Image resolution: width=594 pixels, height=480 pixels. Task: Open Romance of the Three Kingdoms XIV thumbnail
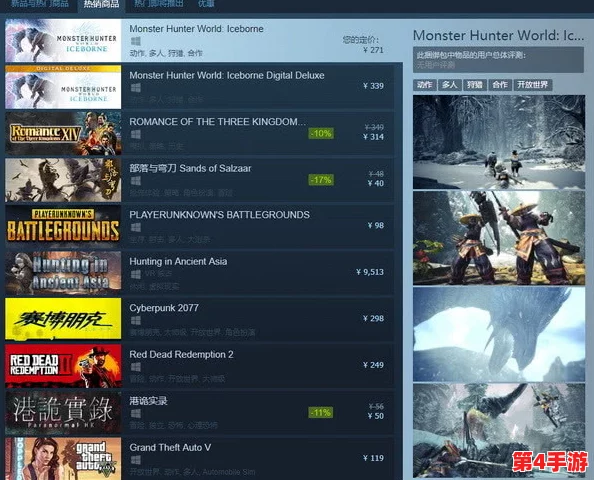coord(63,133)
